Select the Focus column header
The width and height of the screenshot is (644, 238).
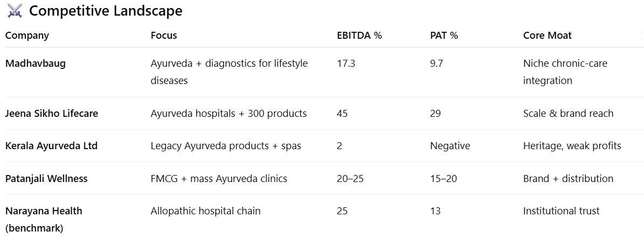point(164,36)
